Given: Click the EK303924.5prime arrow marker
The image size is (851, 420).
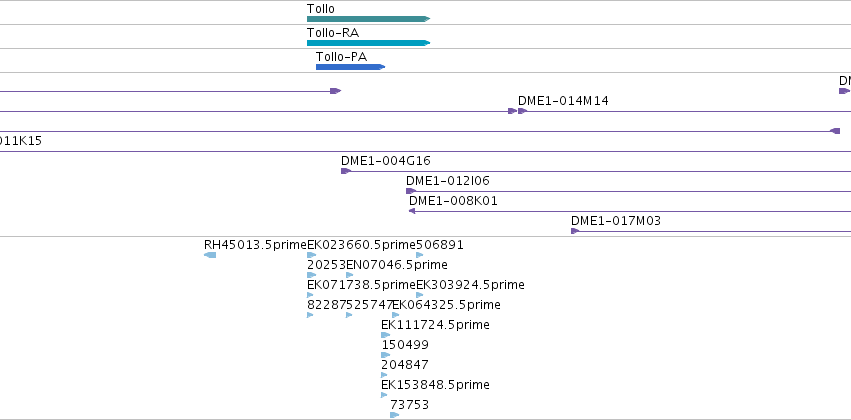Looking at the screenshot, I should [x=420, y=295].
